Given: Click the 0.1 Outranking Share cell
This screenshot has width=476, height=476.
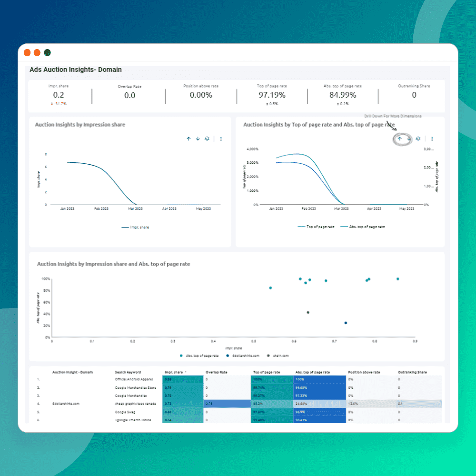Looking at the screenshot, I should click(419, 404).
